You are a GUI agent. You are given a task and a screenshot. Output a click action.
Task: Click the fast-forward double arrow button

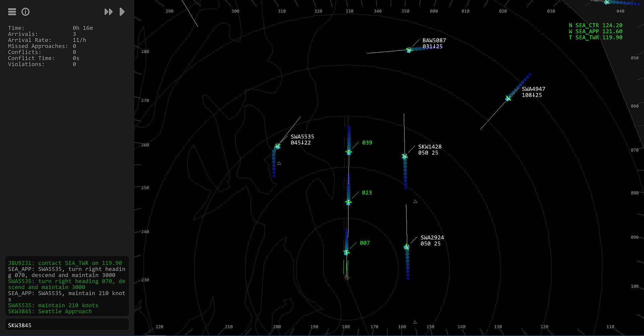[108, 12]
